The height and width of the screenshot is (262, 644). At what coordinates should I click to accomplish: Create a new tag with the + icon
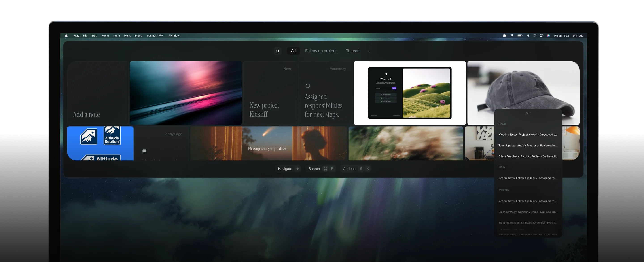[x=369, y=51]
